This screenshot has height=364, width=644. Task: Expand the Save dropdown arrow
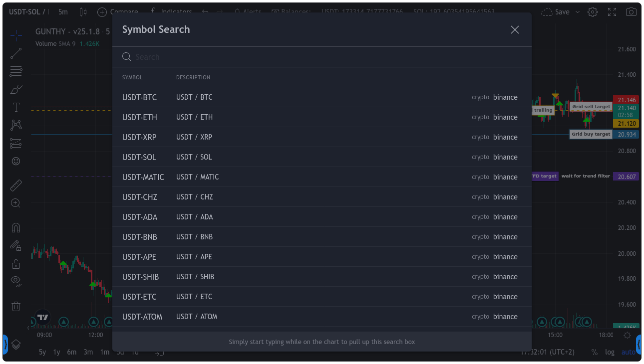tap(578, 12)
